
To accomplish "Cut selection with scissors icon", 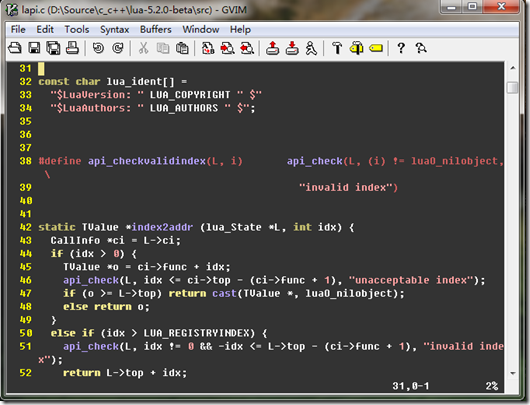I will click(144, 48).
